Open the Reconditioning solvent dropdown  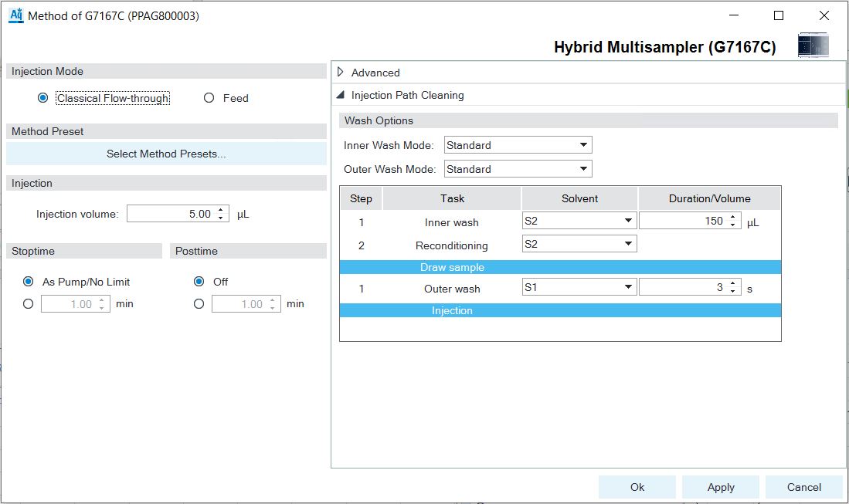(x=628, y=245)
